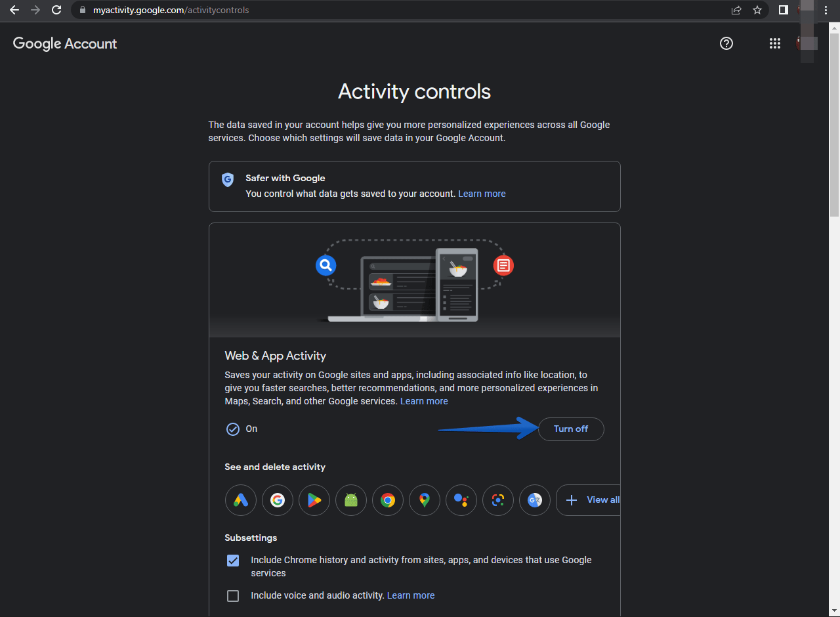Screen dimensions: 840x617
Task: Bookmark this page with star icon
Action: pos(757,10)
